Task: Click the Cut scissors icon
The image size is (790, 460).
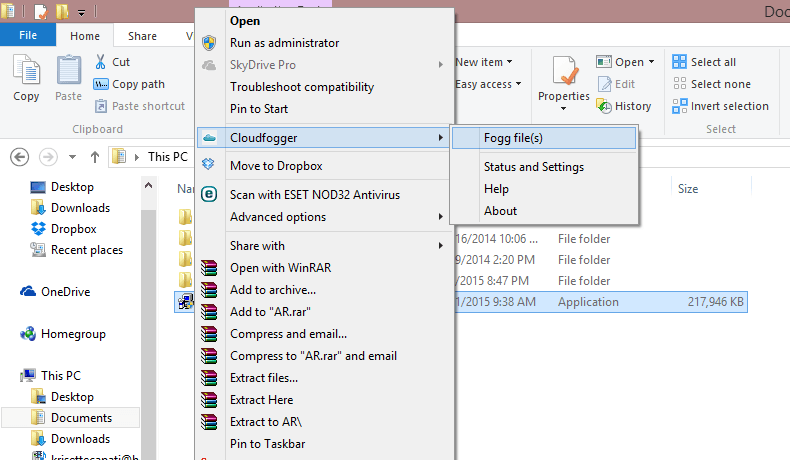Action: tap(101, 62)
